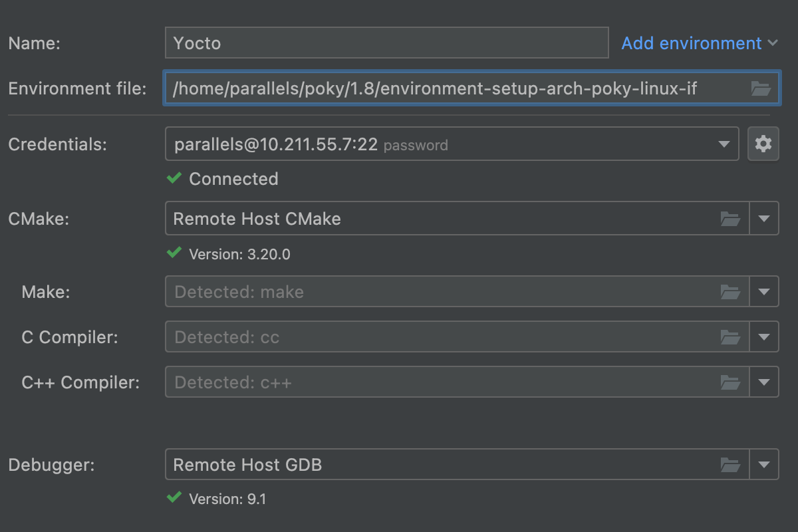Open the Make dropdown arrow

pos(764,292)
